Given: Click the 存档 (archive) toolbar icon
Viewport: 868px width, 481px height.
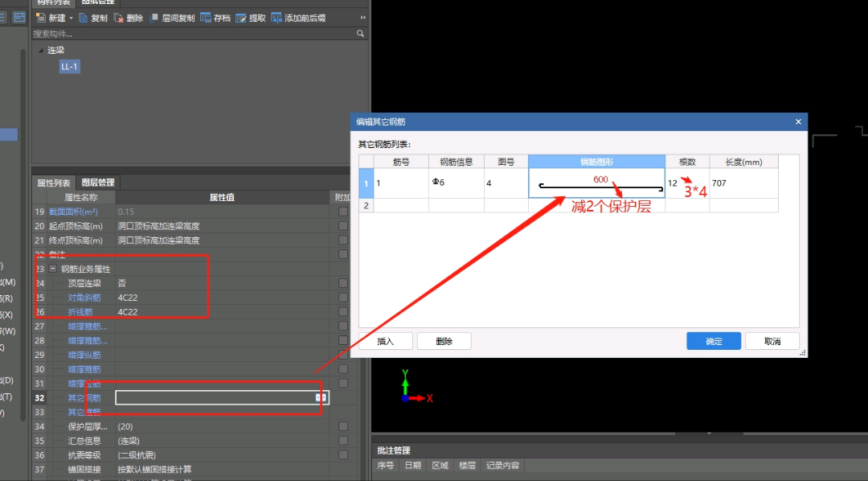Looking at the screenshot, I should point(206,18).
